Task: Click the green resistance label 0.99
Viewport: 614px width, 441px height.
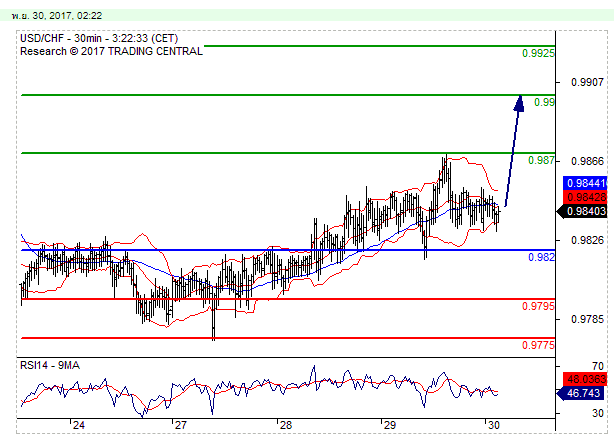Action: (544, 102)
